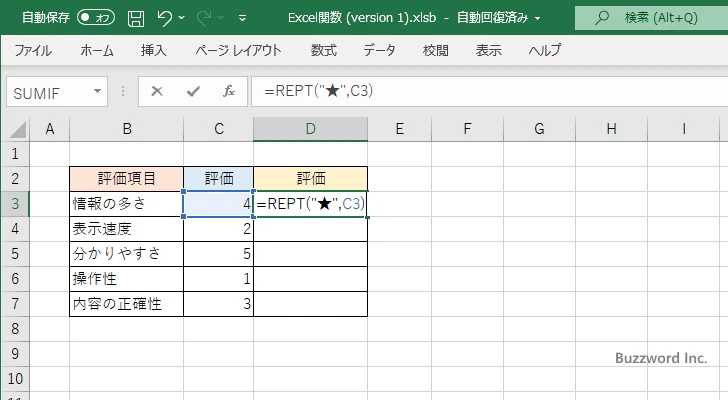
Task: Click cell 分かりやすさ
Action: point(127,254)
